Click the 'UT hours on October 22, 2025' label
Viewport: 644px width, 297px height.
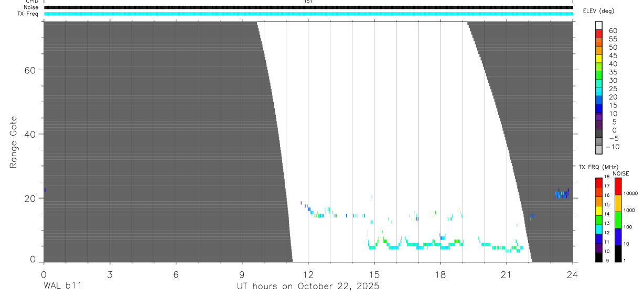click(x=308, y=287)
